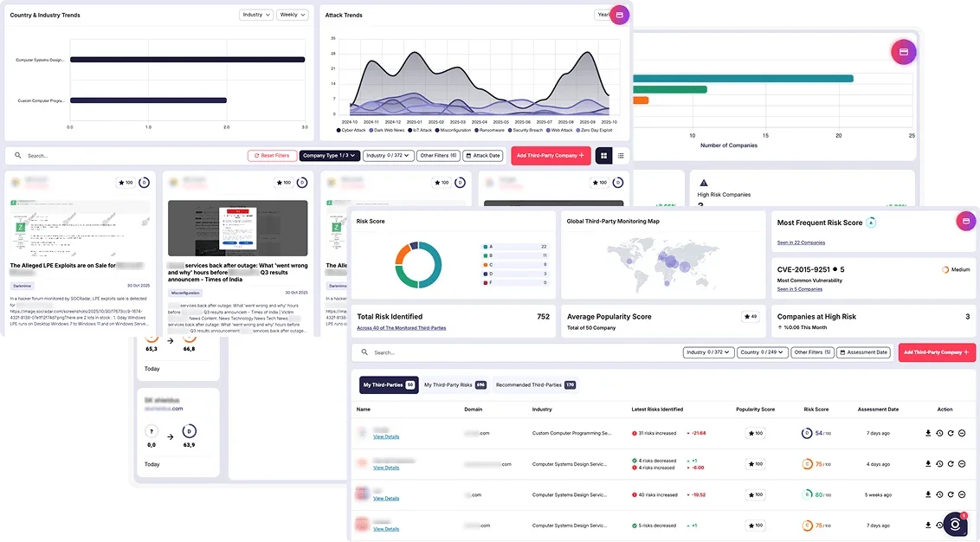Open View Details for the 31 risks increased row
980x542 pixels.
pyautogui.click(x=385, y=437)
